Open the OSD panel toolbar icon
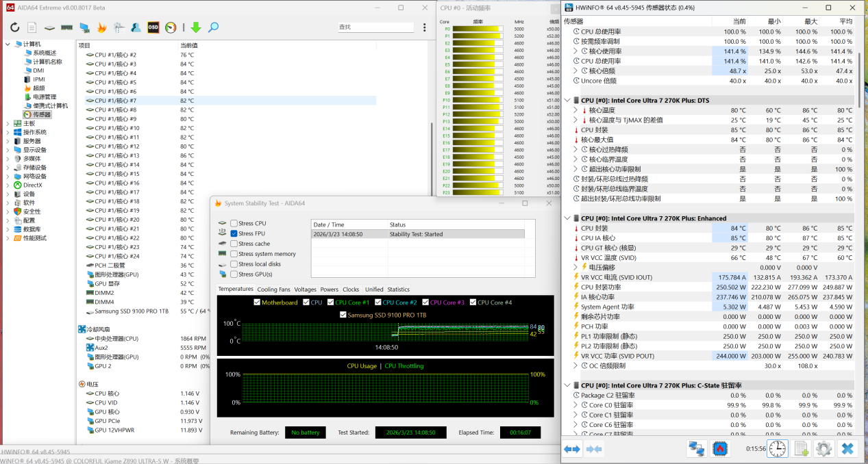The image size is (868, 464). (153, 27)
